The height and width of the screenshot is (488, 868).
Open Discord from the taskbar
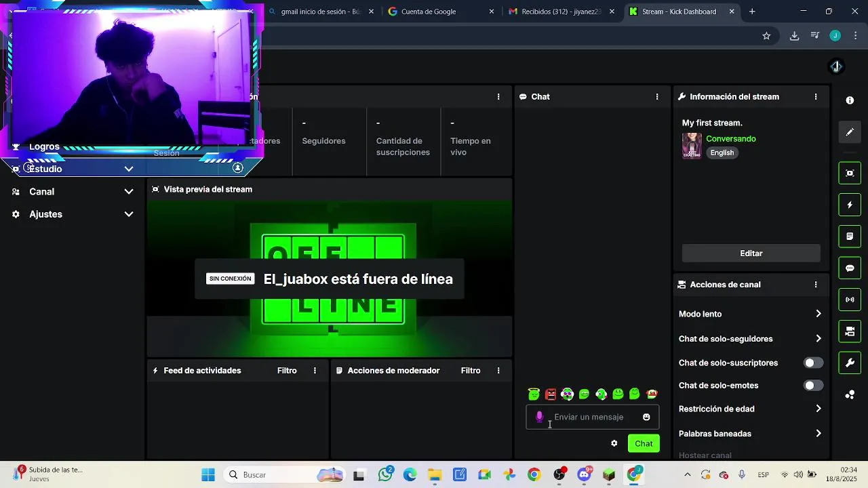[x=584, y=474]
